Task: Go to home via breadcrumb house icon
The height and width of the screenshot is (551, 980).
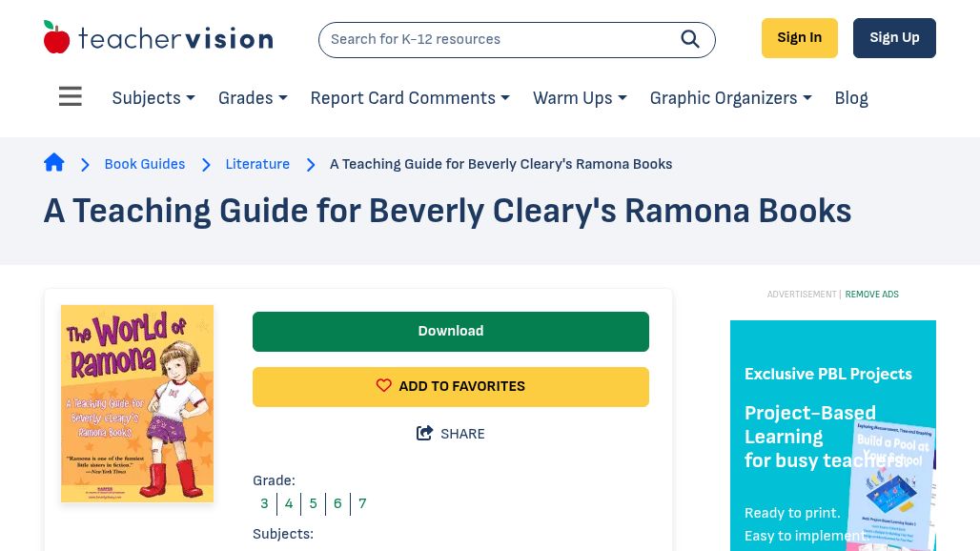Action: 54,163
